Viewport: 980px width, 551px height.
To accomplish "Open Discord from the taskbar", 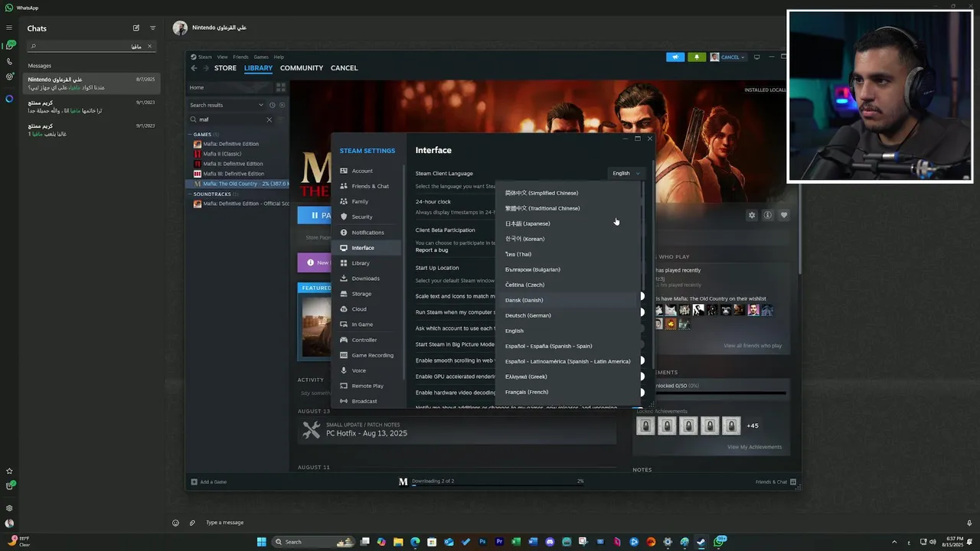I will (550, 542).
